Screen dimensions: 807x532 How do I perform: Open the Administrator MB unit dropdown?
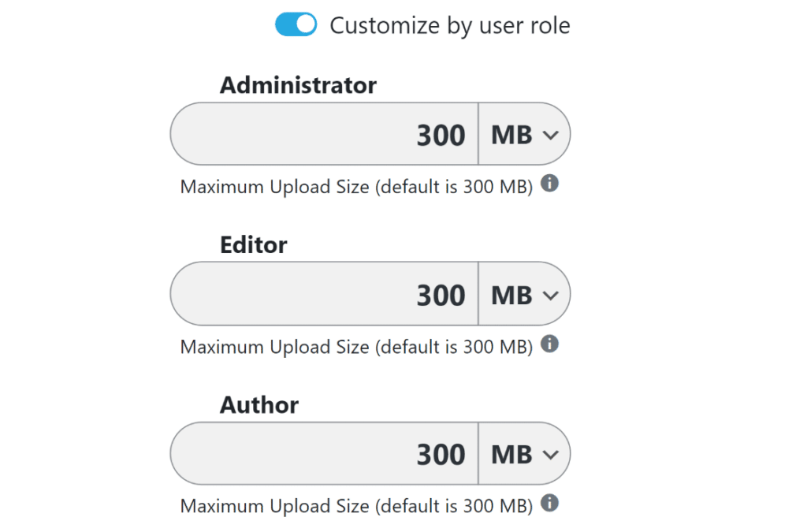point(524,134)
